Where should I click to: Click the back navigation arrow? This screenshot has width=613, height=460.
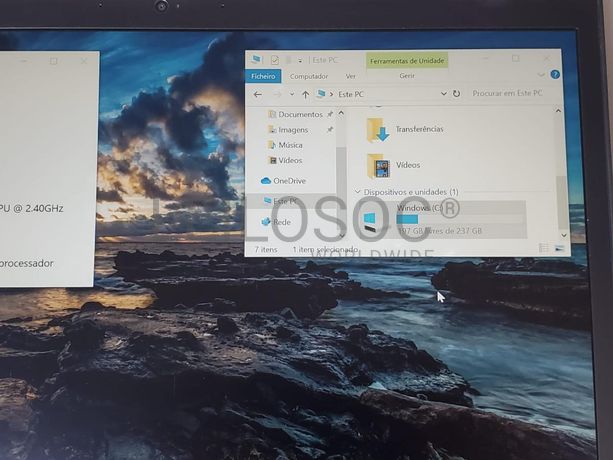[x=259, y=94]
